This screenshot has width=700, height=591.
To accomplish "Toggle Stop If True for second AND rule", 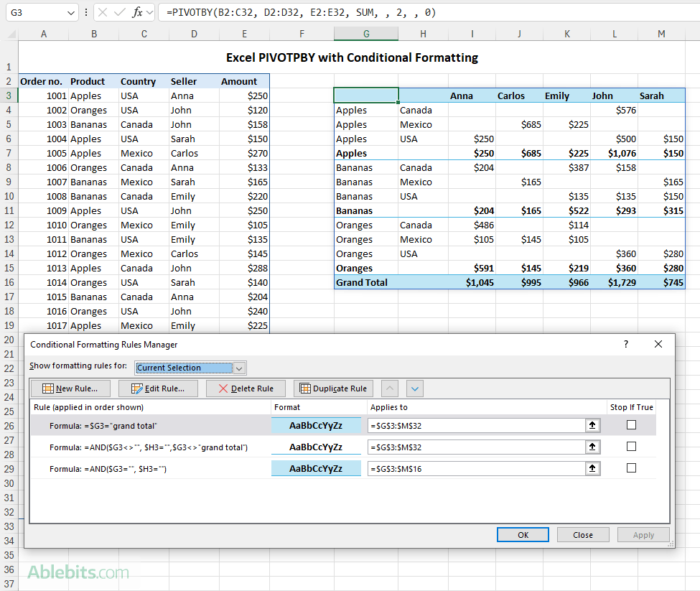I will click(x=631, y=447).
